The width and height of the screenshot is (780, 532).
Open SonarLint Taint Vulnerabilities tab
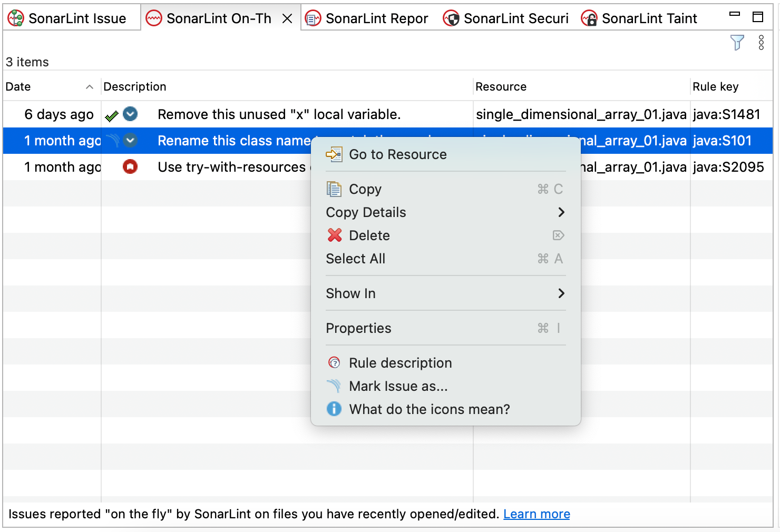pos(639,18)
